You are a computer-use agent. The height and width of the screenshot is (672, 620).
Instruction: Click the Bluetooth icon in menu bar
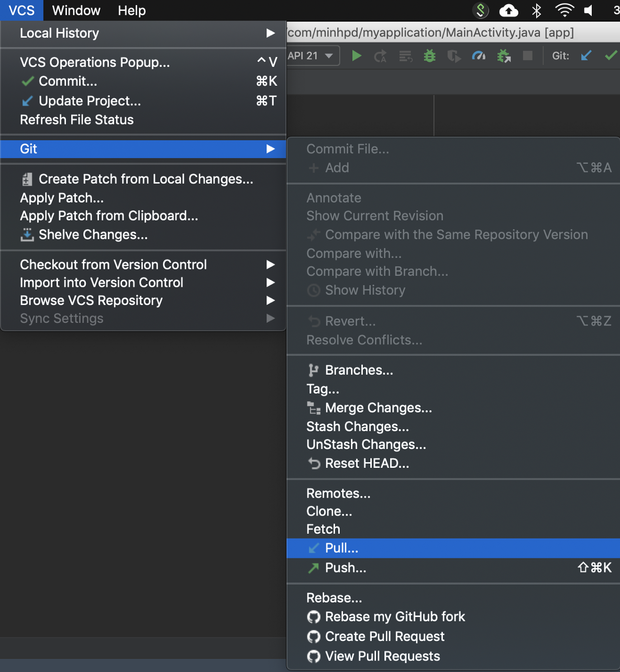click(x=536, y=10)
